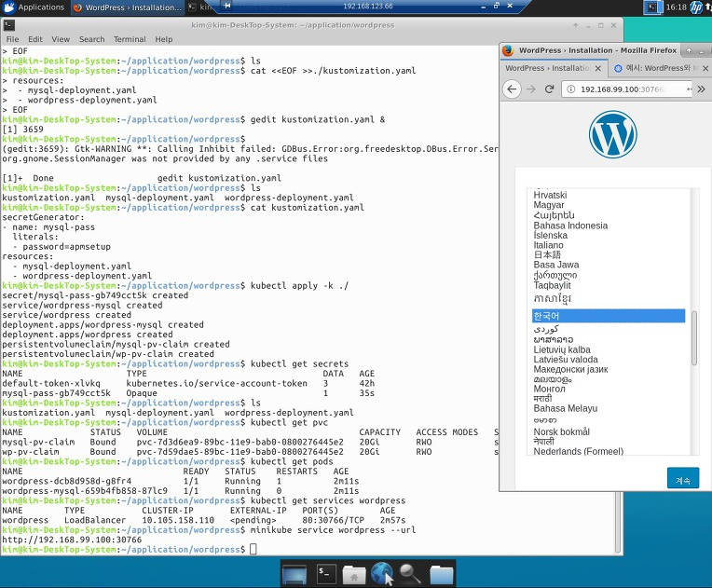Screen dimensions: 712x588
Task: Open the terminal Search menu
Action: tap(91, 39)
